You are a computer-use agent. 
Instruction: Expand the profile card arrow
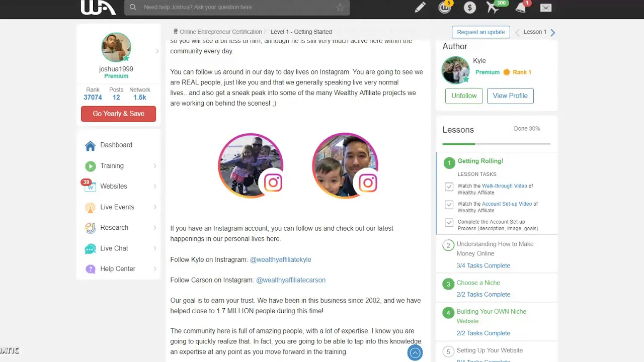[x=157, y=51]
